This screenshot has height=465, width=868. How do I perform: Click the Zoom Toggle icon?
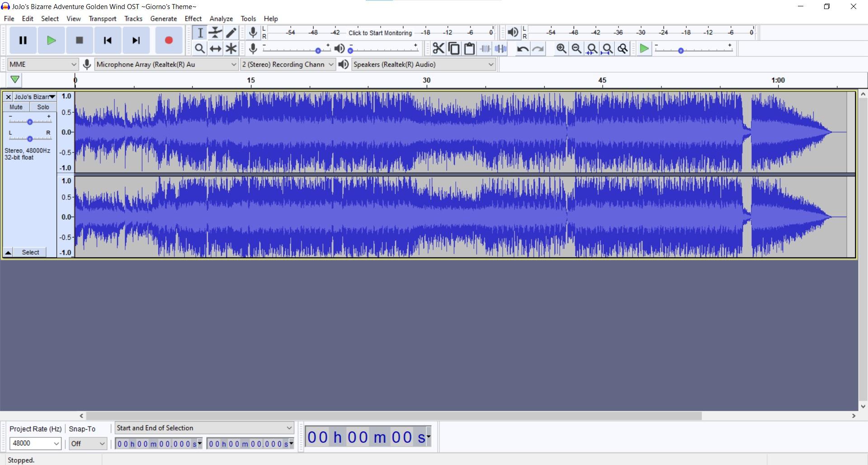click(623, 48)
